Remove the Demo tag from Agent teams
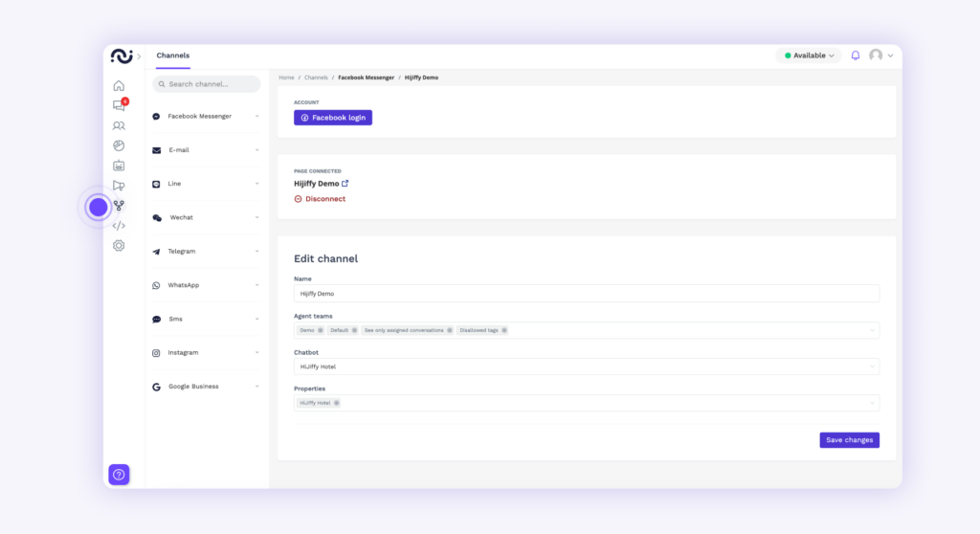Viewport: 980px width, 534px height. [x=321, y=330]
